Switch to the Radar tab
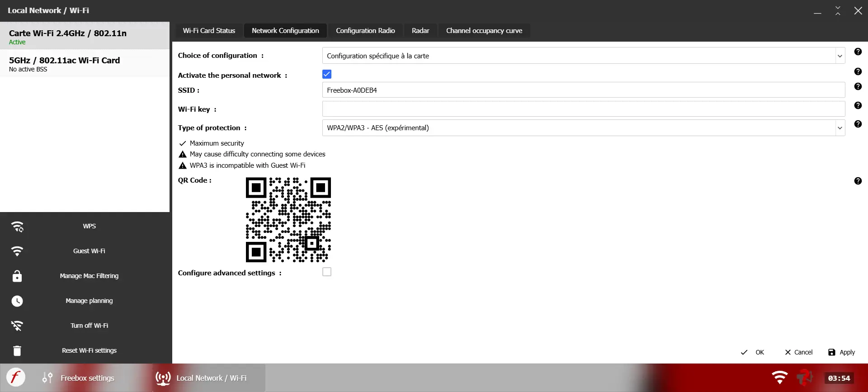This screenshot has width=868, height=392. coord(420,31)
